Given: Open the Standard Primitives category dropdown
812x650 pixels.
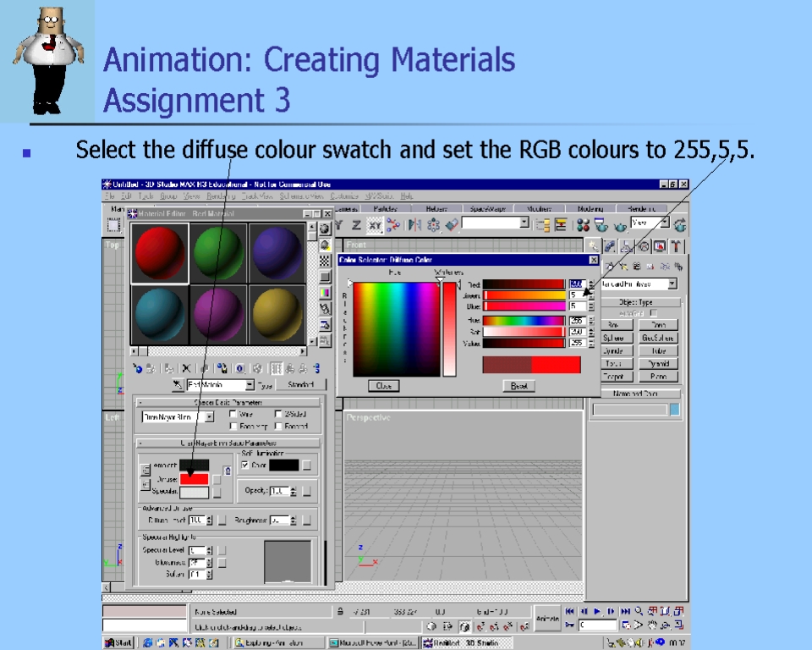Looking at the screenshot, I should 672,284.
